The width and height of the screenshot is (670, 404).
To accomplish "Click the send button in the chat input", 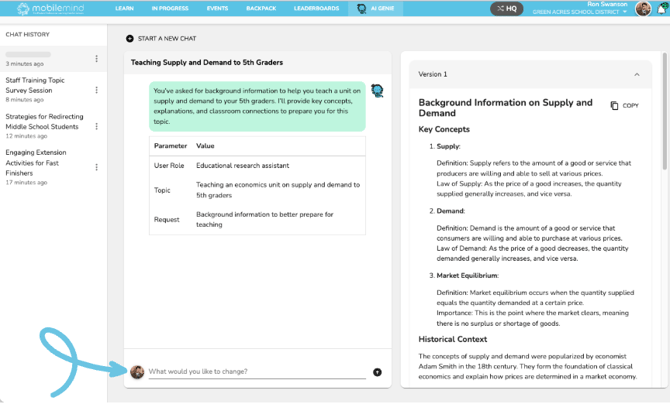I will point(377,372).
